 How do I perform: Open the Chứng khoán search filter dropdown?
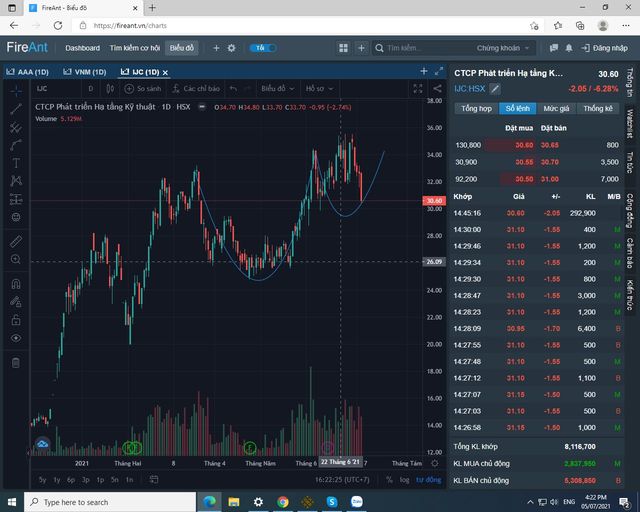click(502, 48)
